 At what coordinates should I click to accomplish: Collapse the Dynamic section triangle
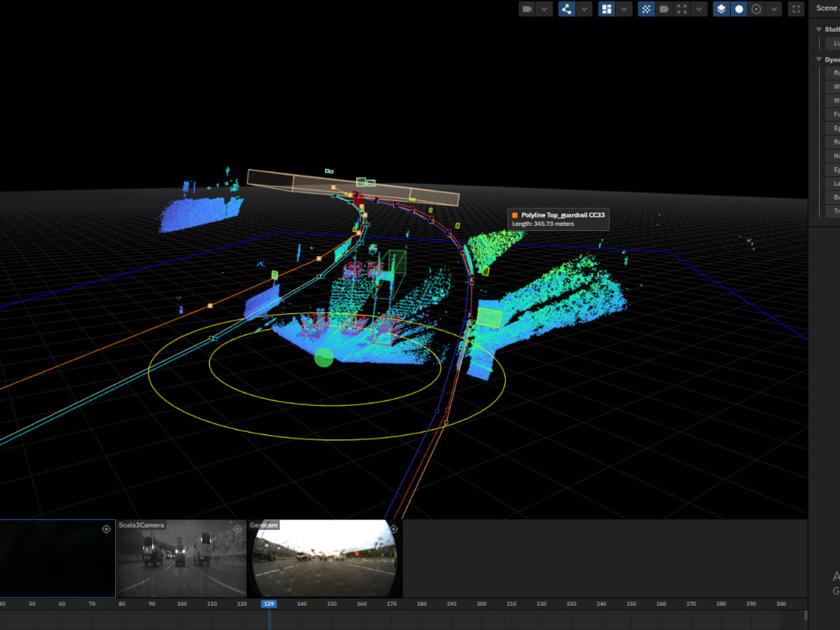pyautogui.click(x=818, y=60)
